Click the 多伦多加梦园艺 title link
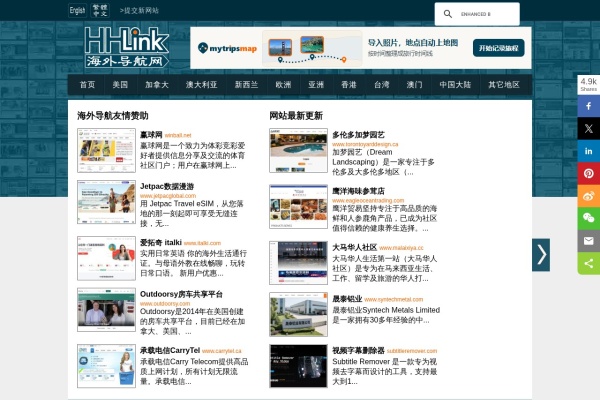Viewport: 600px width, 400px height. [359, 135]
